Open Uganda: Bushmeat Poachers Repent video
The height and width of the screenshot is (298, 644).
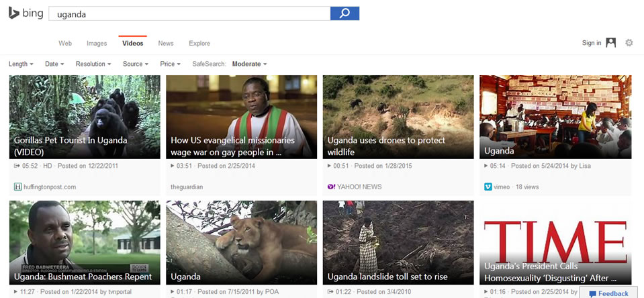85,242
